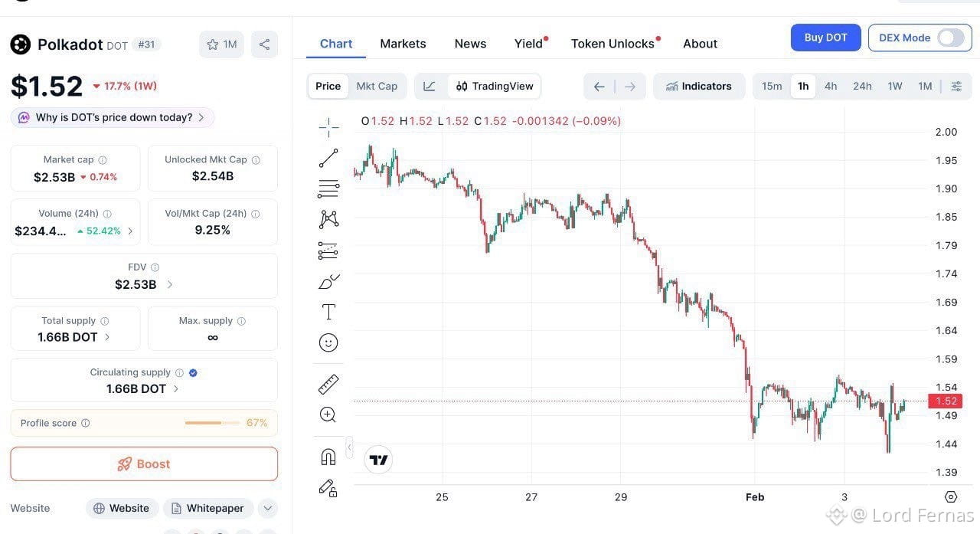The width and height of the screenshot is (980, 534).
Task: Click the zoom in magnifier tool
Action: point(328,414)
